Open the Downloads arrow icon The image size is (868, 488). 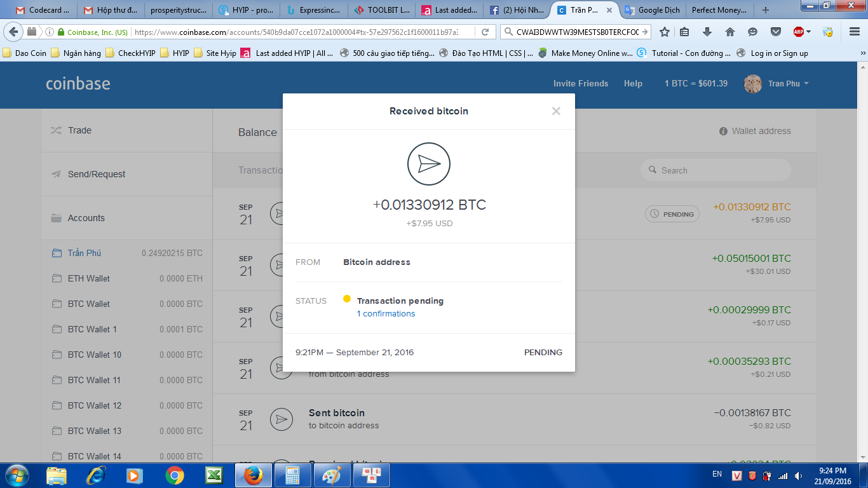click(x=707, y=32)
